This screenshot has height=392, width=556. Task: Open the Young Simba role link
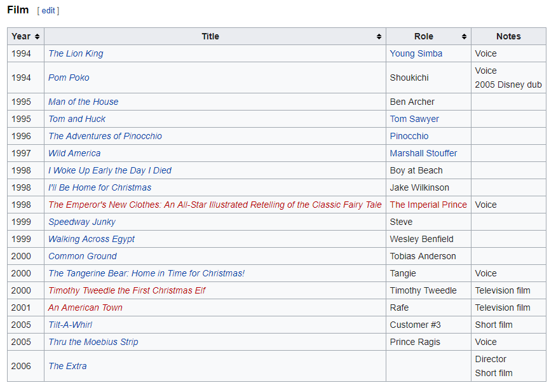pos(416,53)
